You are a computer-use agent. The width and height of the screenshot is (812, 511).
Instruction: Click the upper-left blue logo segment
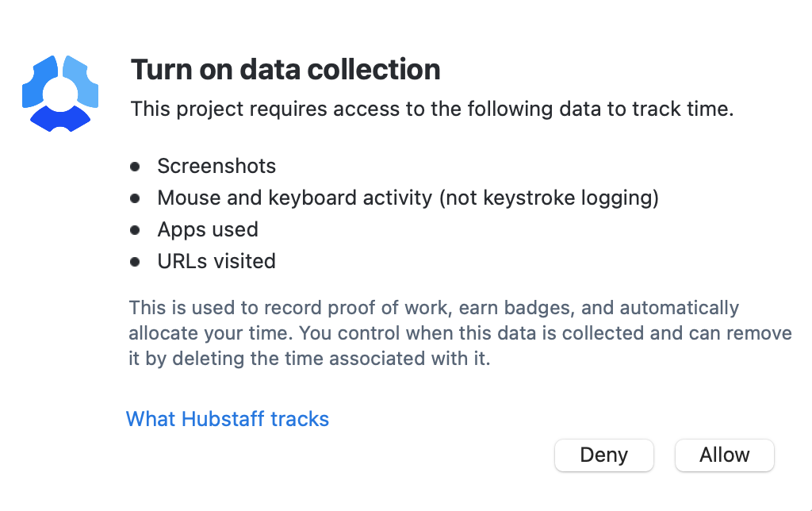tap(40, 81)
